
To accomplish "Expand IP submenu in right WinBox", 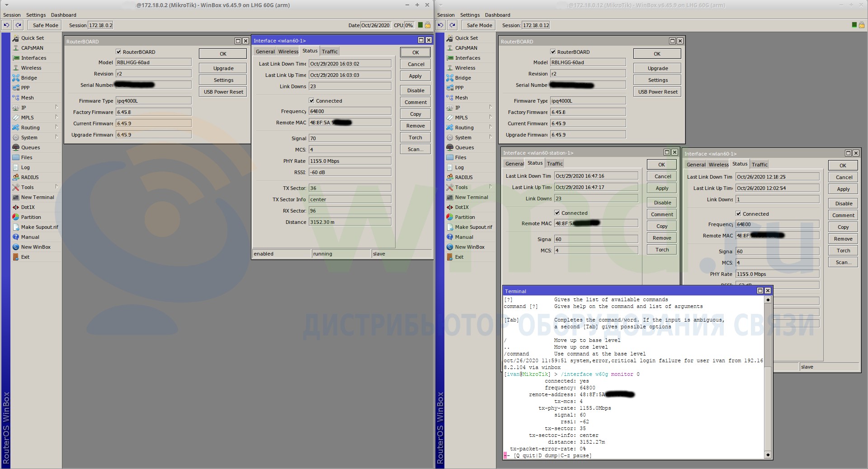I will click(491, 107).
